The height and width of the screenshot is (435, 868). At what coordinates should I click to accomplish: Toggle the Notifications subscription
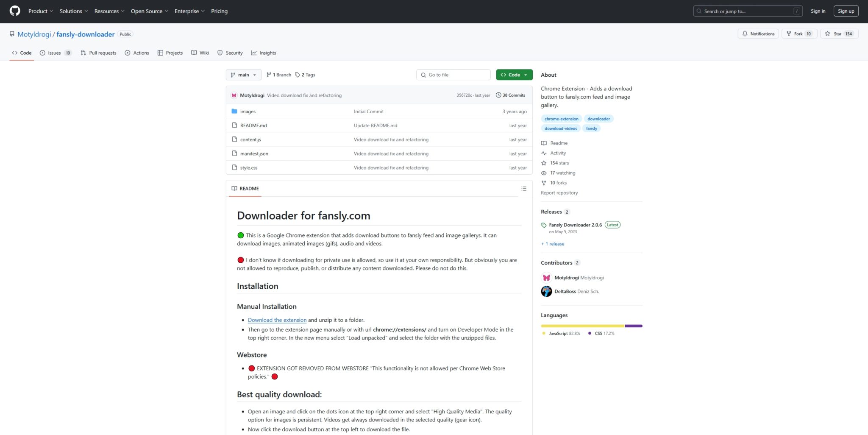[758, 33]
